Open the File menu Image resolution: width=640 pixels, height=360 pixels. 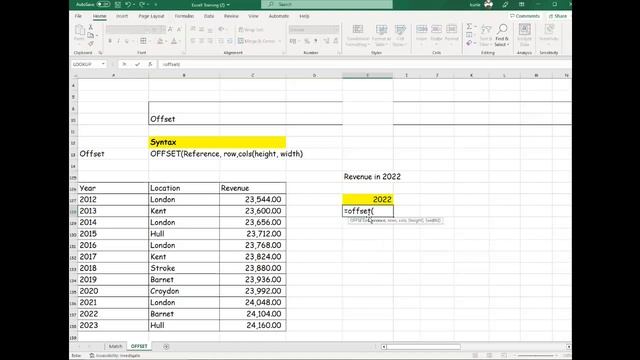pyautogui.click(x=78, y=16)
